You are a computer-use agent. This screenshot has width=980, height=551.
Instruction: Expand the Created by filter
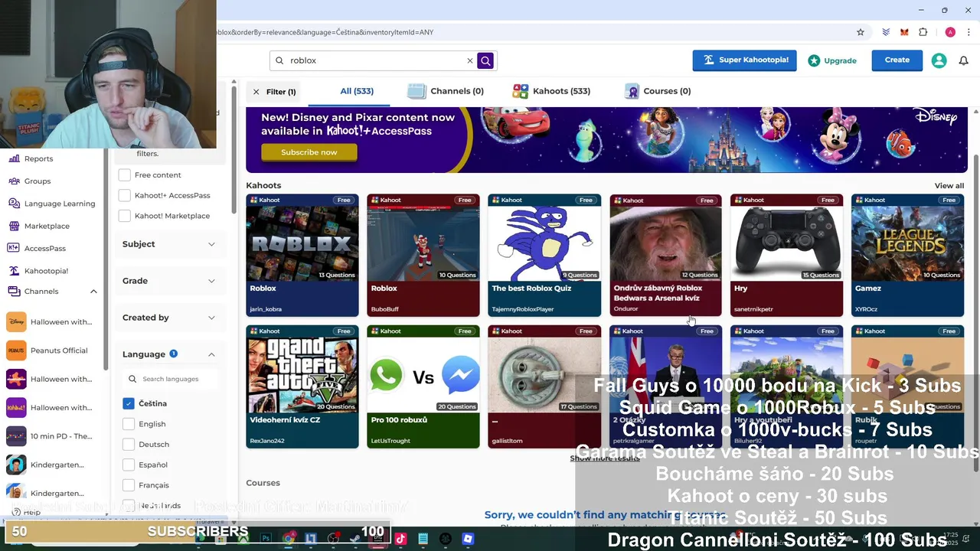click(x=169, y=318)
